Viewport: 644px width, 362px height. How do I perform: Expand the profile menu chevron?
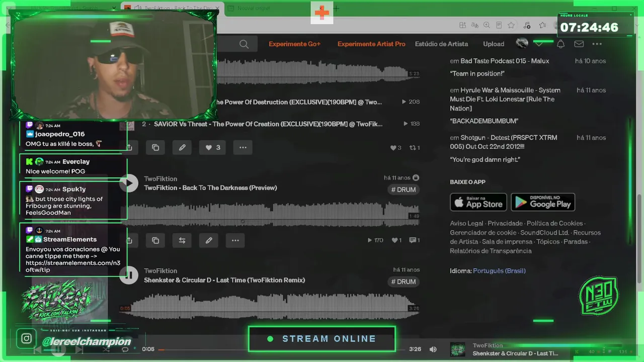tap(539, 44)
